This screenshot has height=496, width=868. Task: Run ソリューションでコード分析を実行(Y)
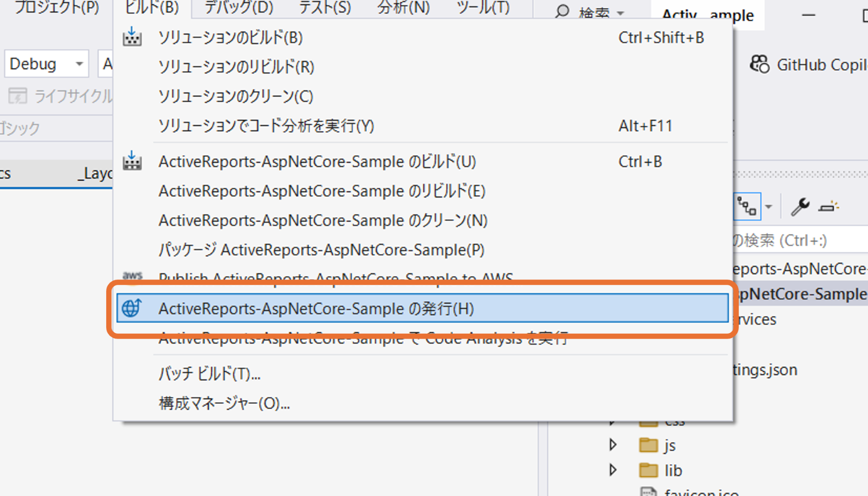coord(423,126)
